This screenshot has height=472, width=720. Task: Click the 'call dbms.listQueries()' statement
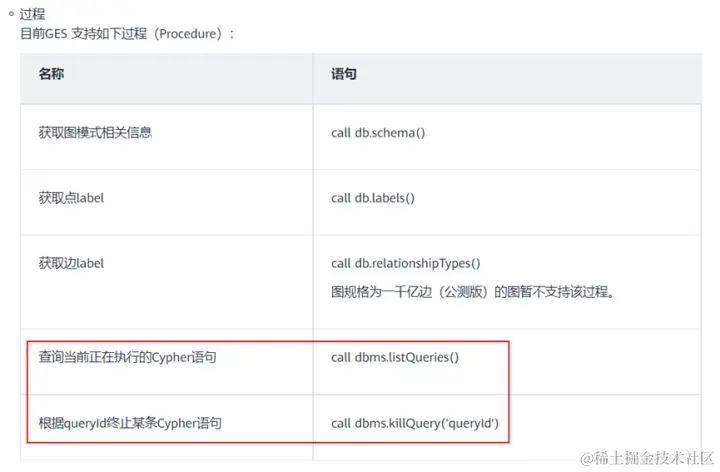(x=395, y=357)
